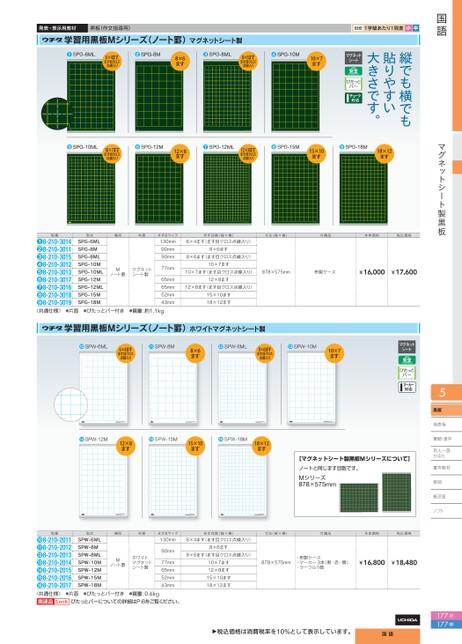Click the SPG-12ML model cell in the table
Screen dimensions: 462x644
coord(90,287)
